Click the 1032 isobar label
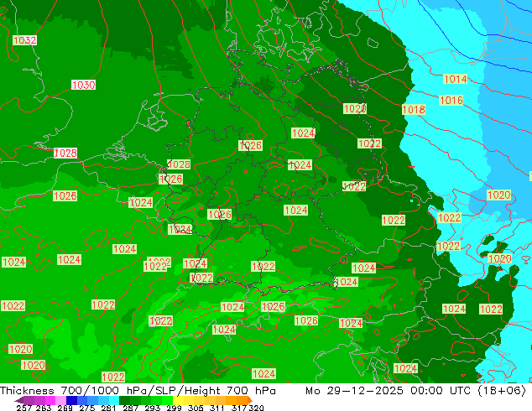532x411 pixels. (25, 40)
